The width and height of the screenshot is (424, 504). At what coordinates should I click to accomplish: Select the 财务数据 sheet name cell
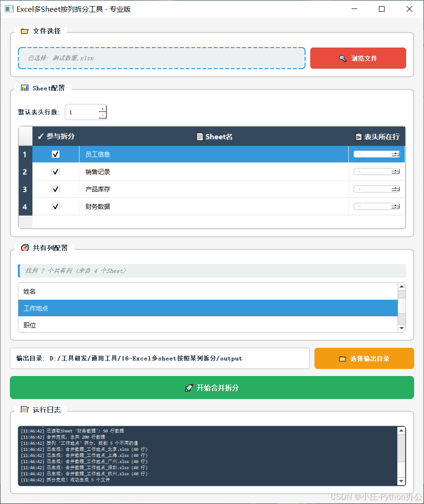tap(214, 207)
